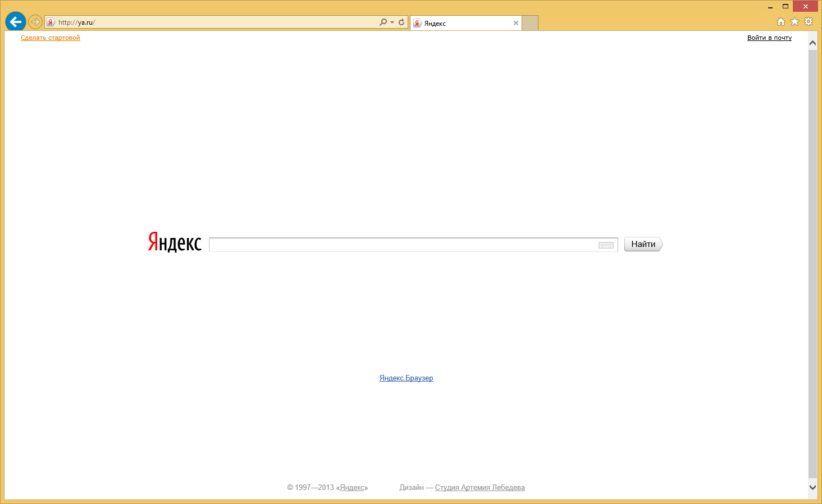This screenshot has width=822, height=504.
Task: Close the browser window
Action: click(x=806, y=7)
